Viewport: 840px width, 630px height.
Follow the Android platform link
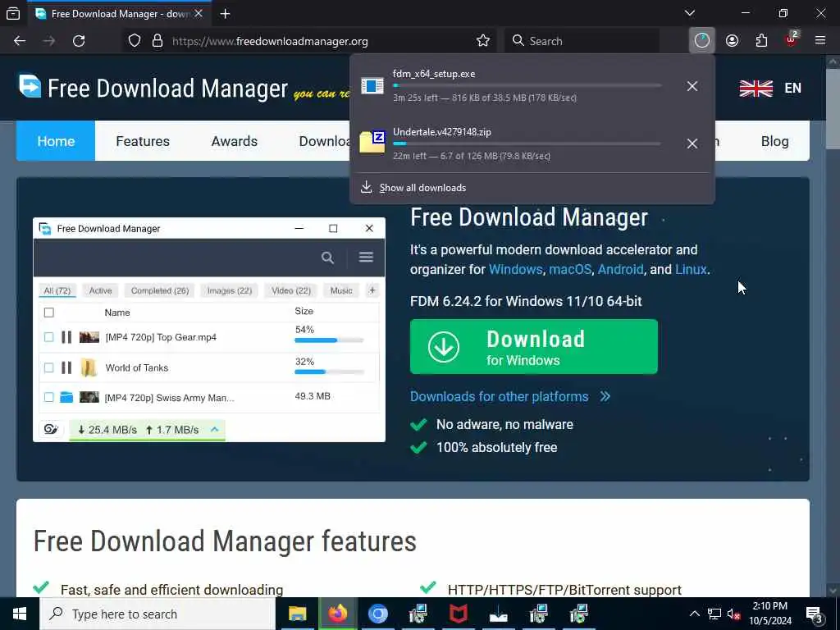pos(620,269)
